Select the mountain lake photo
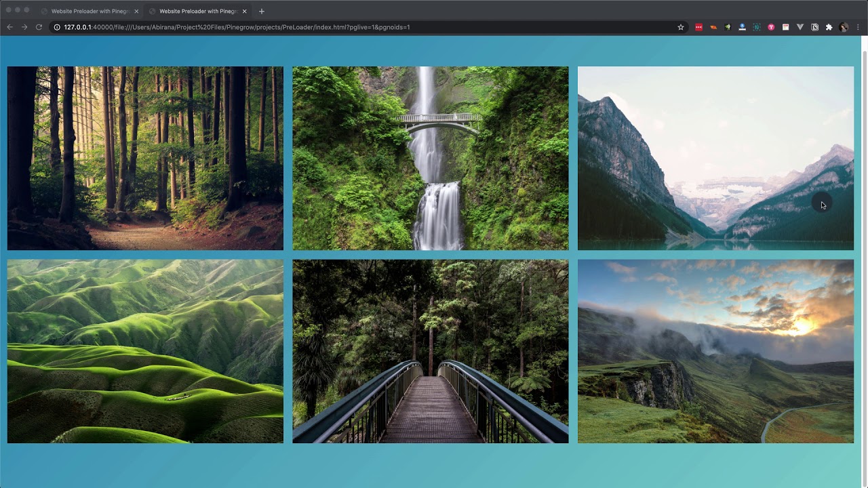The height and width of the screenshot is (488, 868). [715, 158]
